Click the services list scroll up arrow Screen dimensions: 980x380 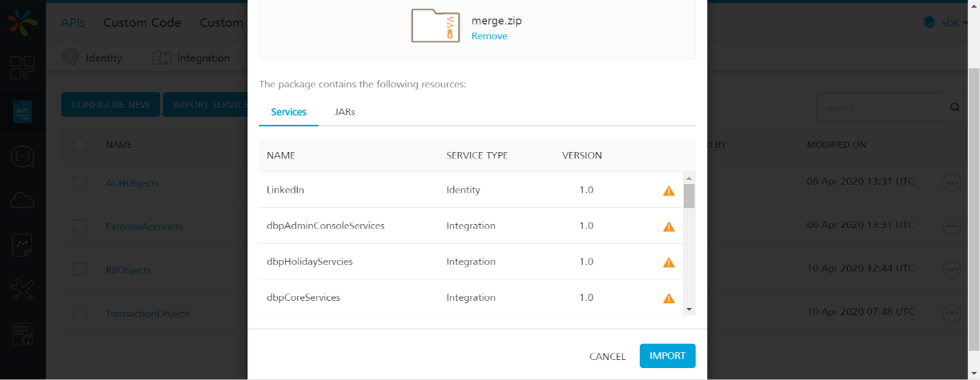689,178
